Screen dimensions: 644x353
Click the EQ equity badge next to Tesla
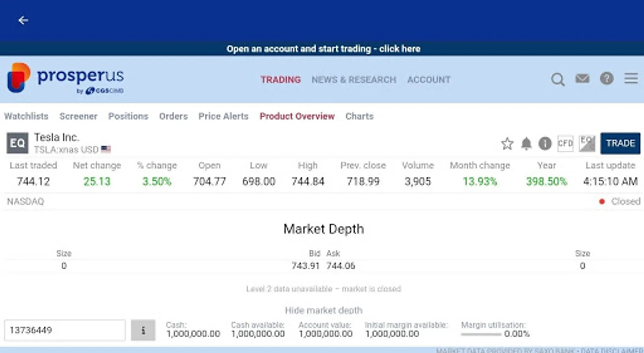[17, 143]
